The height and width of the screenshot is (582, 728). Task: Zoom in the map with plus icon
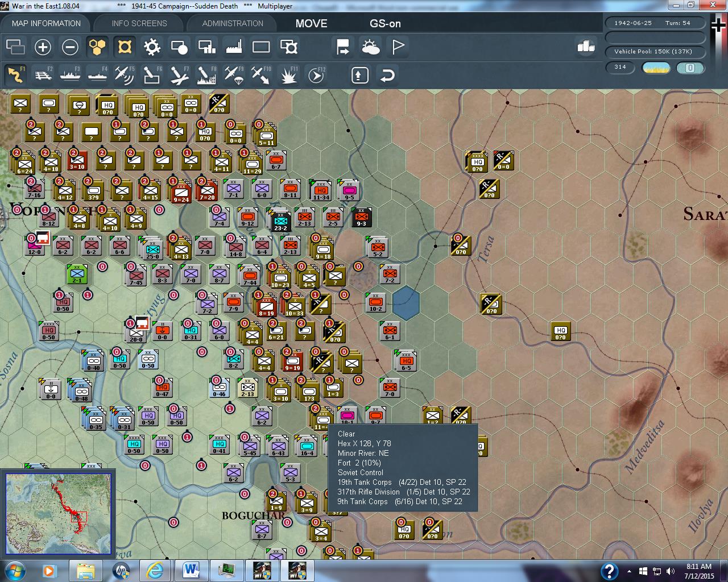[x=43, y=47]
